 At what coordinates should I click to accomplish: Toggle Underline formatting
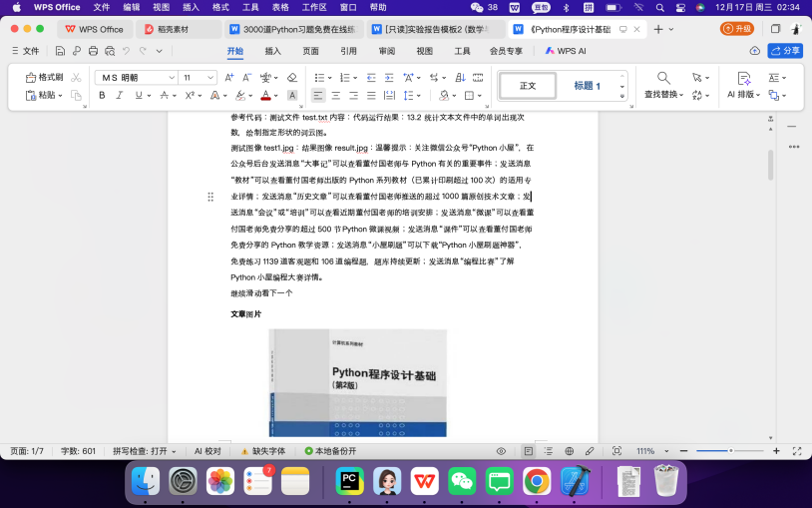click(x=139, y=96)
